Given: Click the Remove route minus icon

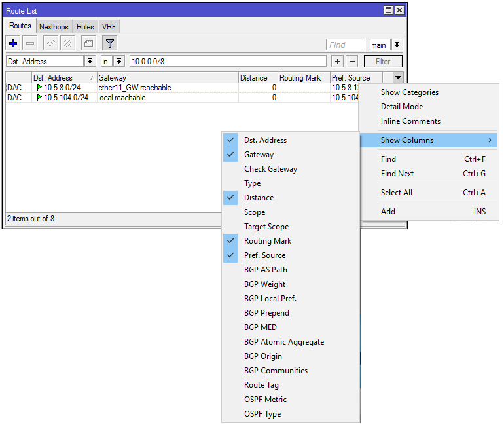Looking at the screenshot, I should [x=30, y=43].
